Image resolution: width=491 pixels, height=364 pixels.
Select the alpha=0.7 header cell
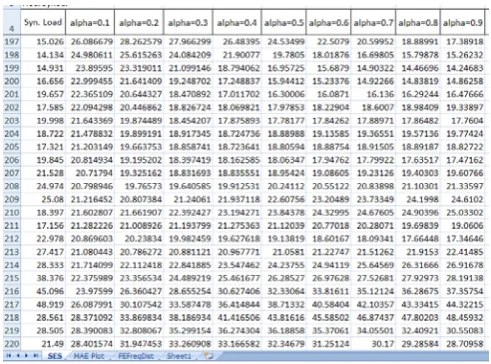pyautogui.click(x=373, y=22)
